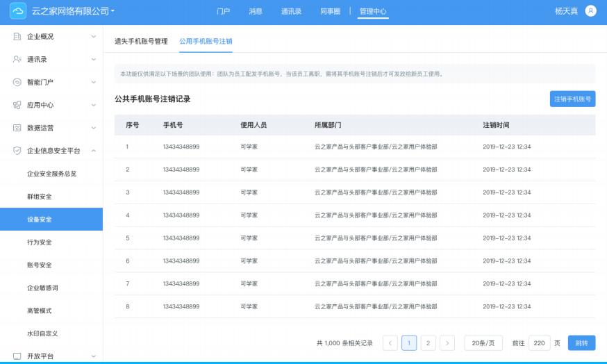Select page 1 in pagination

[409, 343]
